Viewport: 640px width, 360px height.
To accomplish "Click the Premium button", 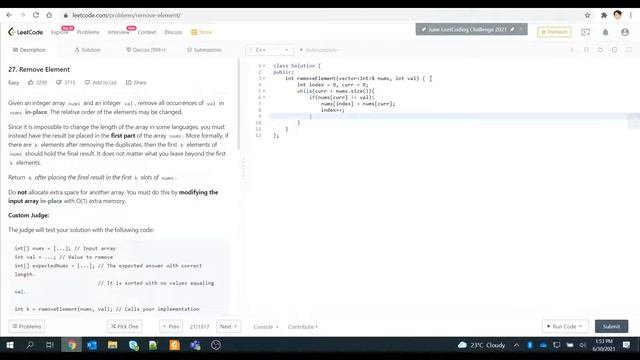I will tap(554, 32).
